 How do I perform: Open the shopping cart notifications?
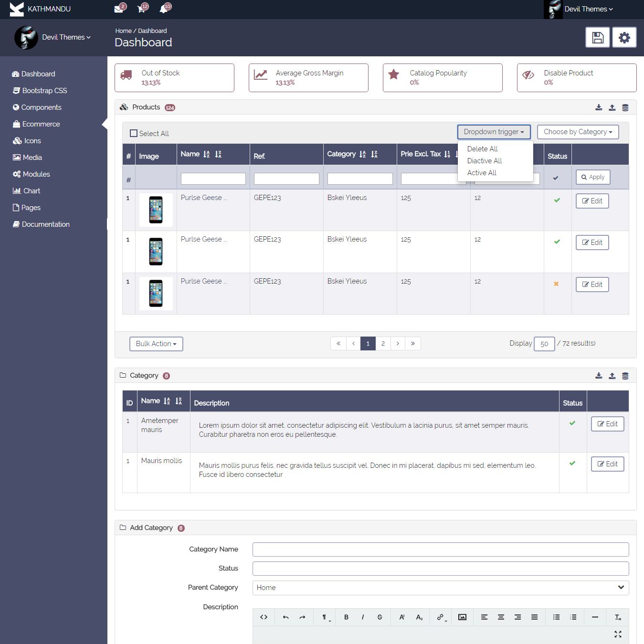click(141, 9)
